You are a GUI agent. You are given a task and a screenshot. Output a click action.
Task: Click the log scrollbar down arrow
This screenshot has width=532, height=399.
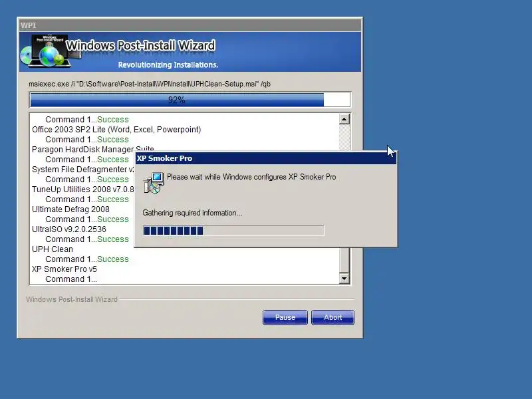344,279
